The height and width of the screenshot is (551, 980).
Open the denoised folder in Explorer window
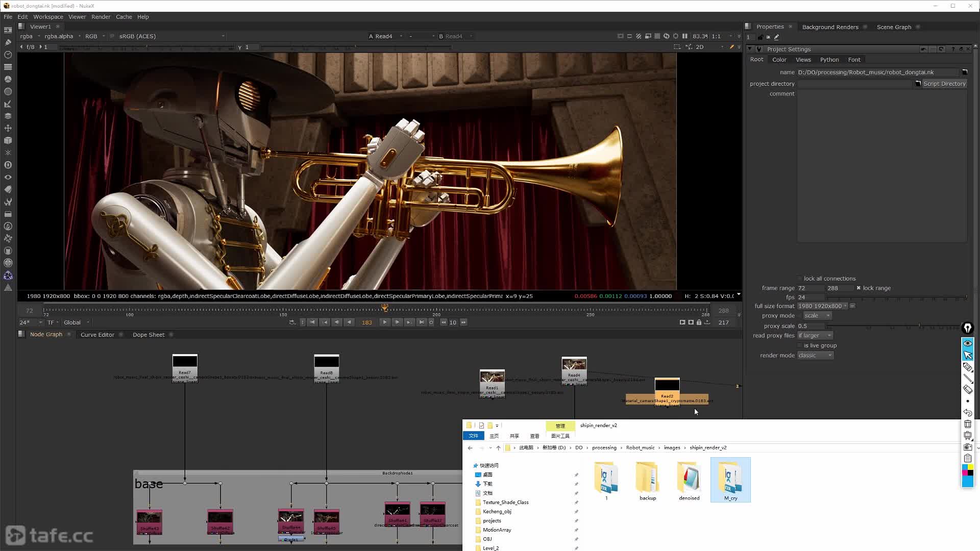click(x=689, y=481)
